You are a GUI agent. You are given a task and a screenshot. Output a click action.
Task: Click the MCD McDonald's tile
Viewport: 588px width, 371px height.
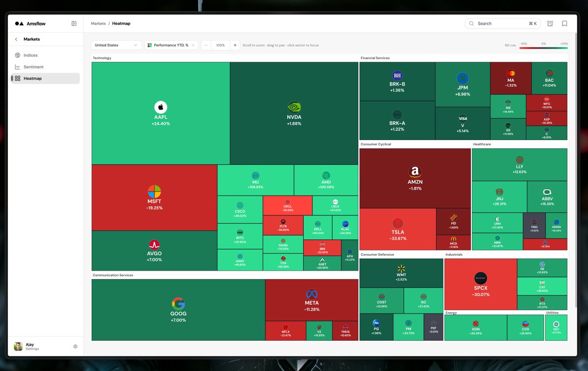coord(453,242)
